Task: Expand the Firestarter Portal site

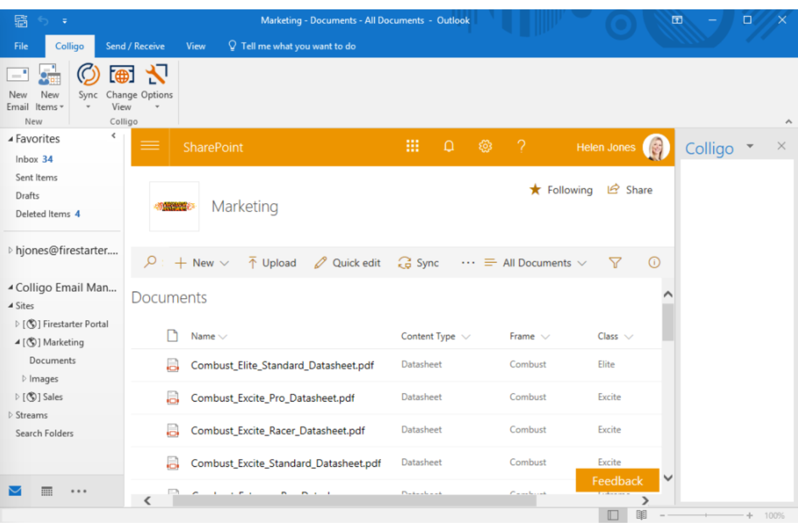Action: coord(17,324)
